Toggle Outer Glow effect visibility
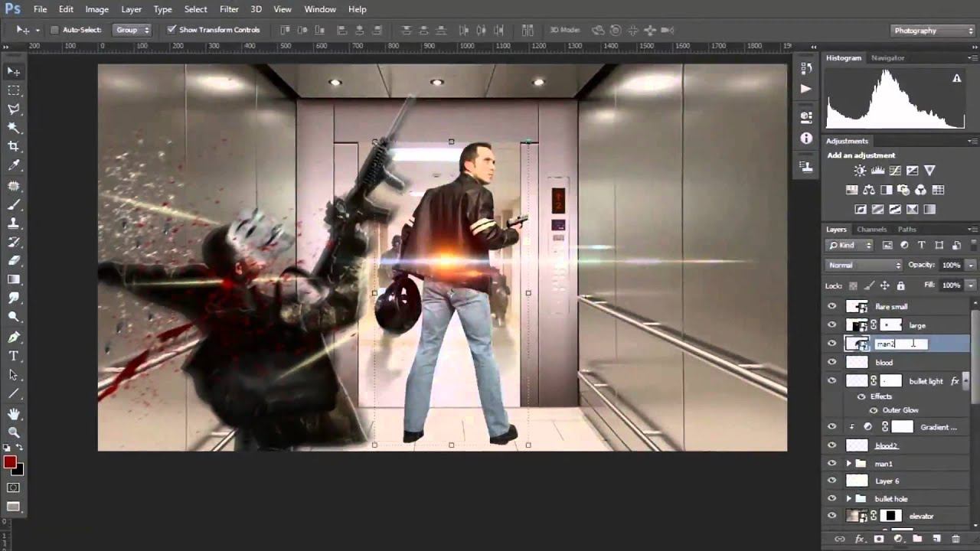 [874, 410]
